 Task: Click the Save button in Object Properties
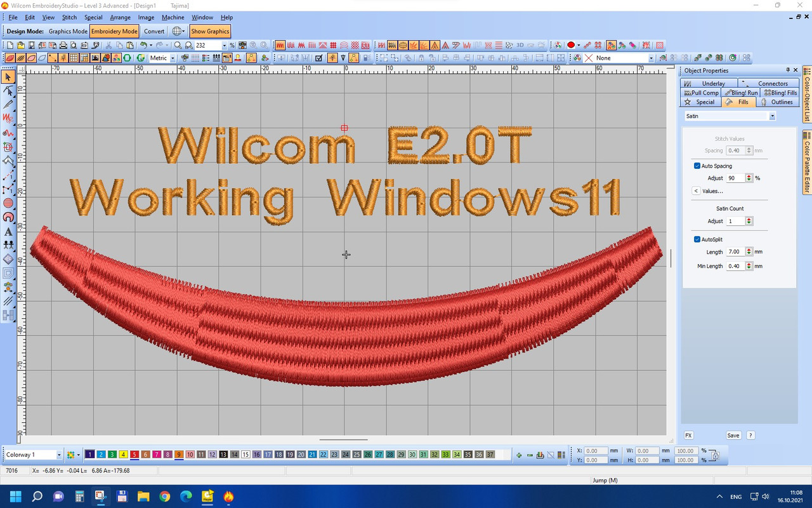tap(733, 436)
